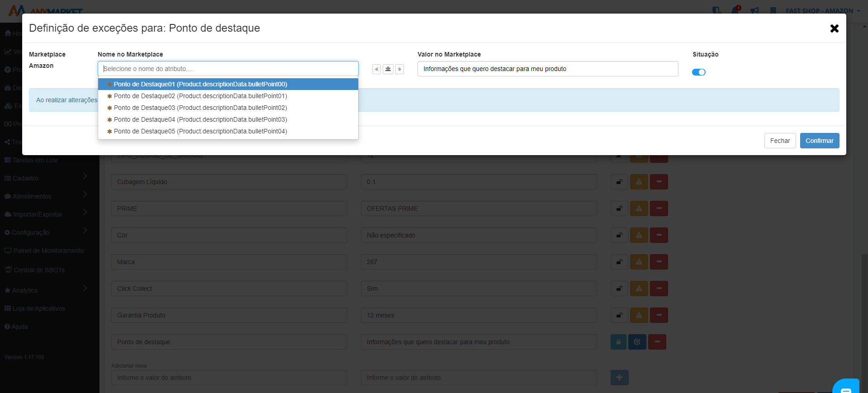Screen dimensions: 868x393
Task: Select Ponto de Destaque01 bulletPoint00 option
Action: [x=228, y=84]
